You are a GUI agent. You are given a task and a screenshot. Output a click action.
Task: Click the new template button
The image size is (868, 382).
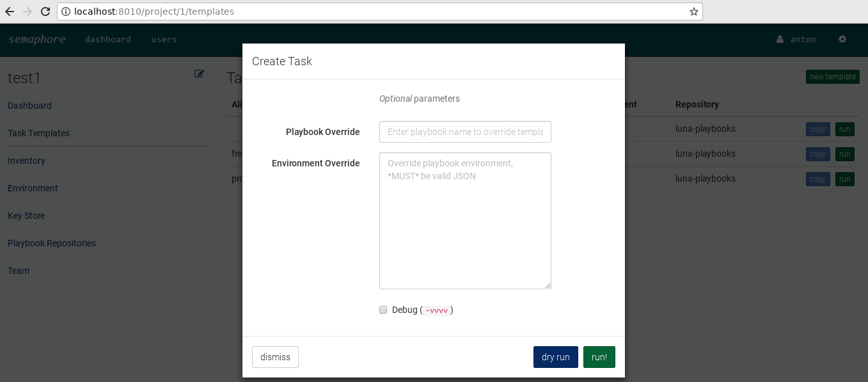click(832, 77)
